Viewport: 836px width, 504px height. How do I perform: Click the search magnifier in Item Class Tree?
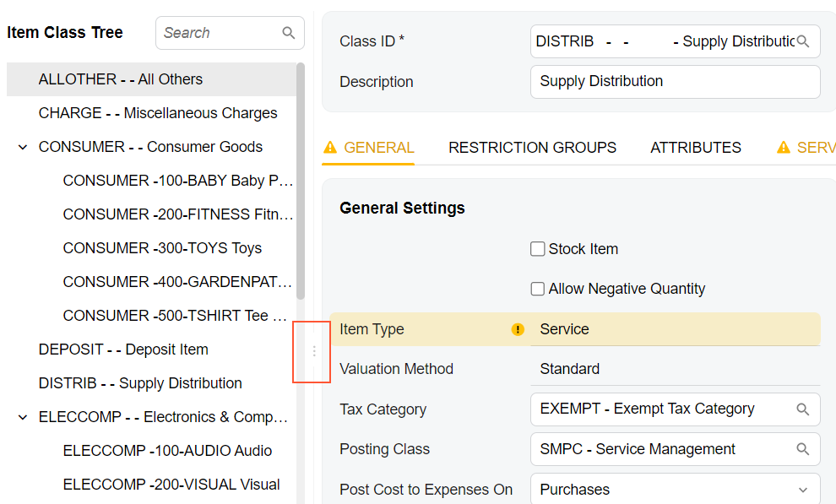coord(289,33)
